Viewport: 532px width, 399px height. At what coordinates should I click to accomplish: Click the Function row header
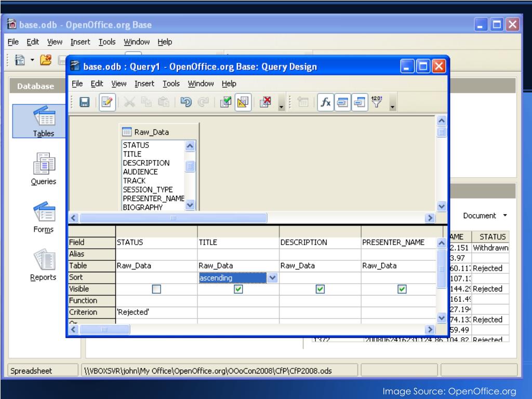point(91,301)
